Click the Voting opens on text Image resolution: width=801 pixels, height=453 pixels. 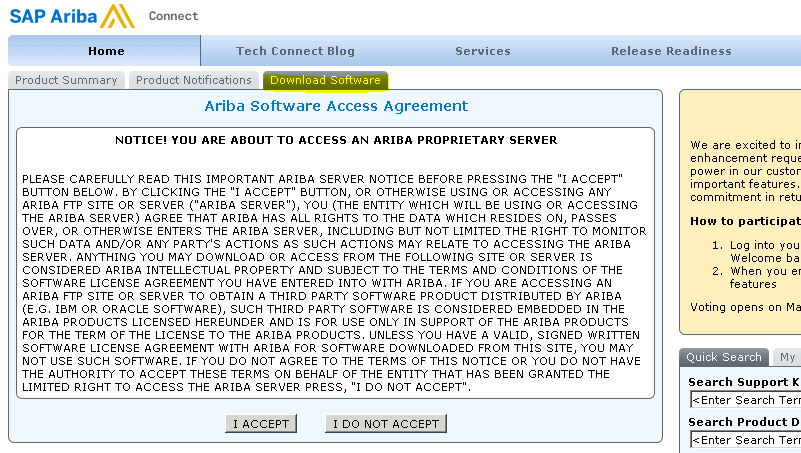745,307
